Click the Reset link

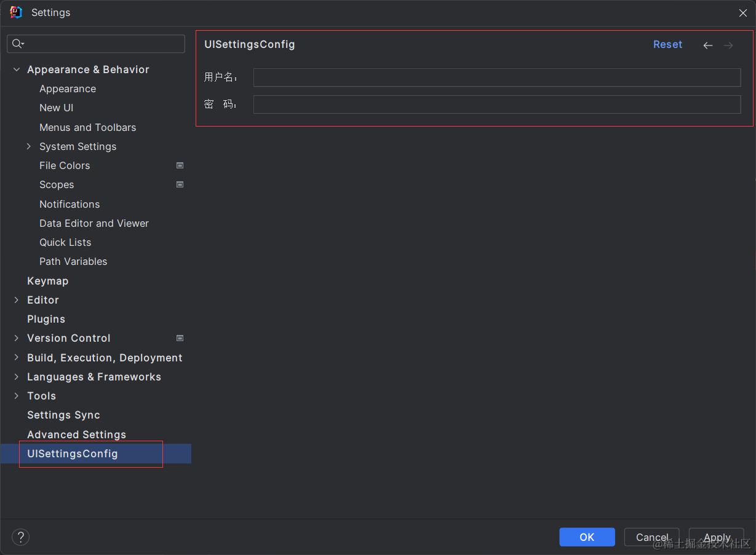point(667,44)
